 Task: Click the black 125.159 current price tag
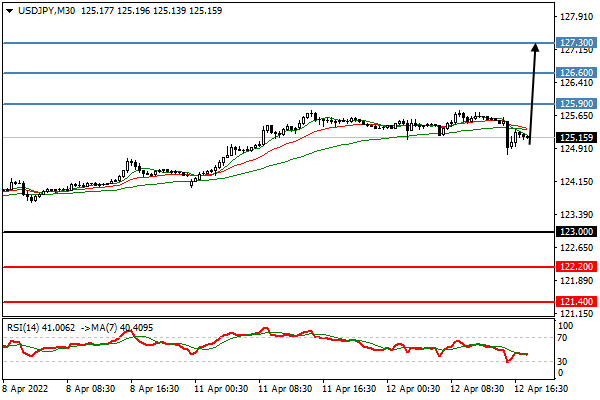(x=576, y=137)
